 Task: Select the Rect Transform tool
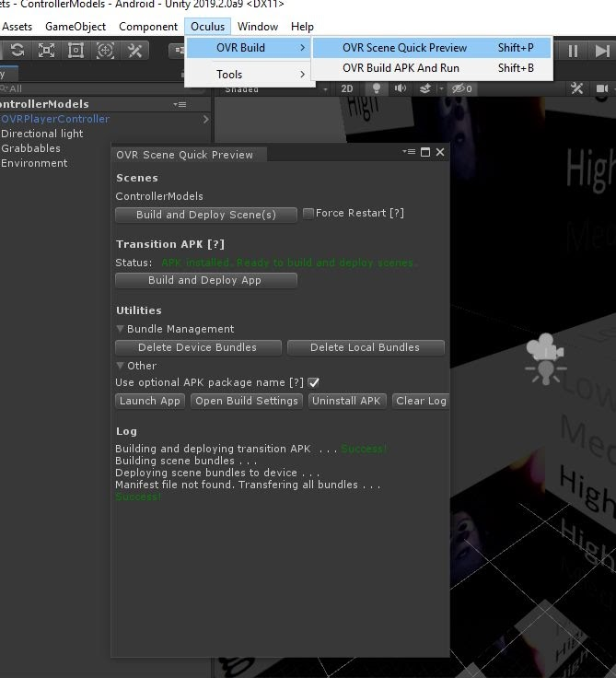click(76, 51)
